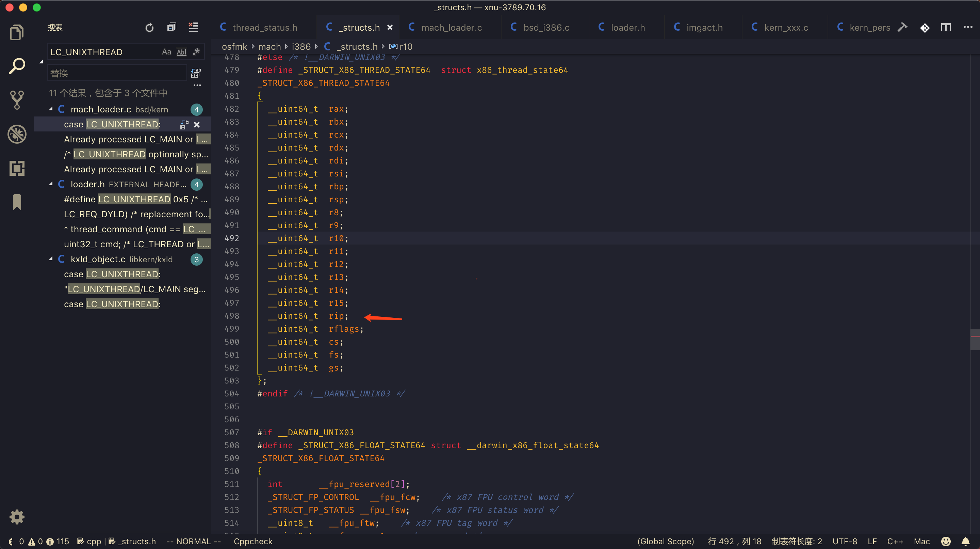
Task: Click the Clear Search Results icon
Action: pos(194,27)
